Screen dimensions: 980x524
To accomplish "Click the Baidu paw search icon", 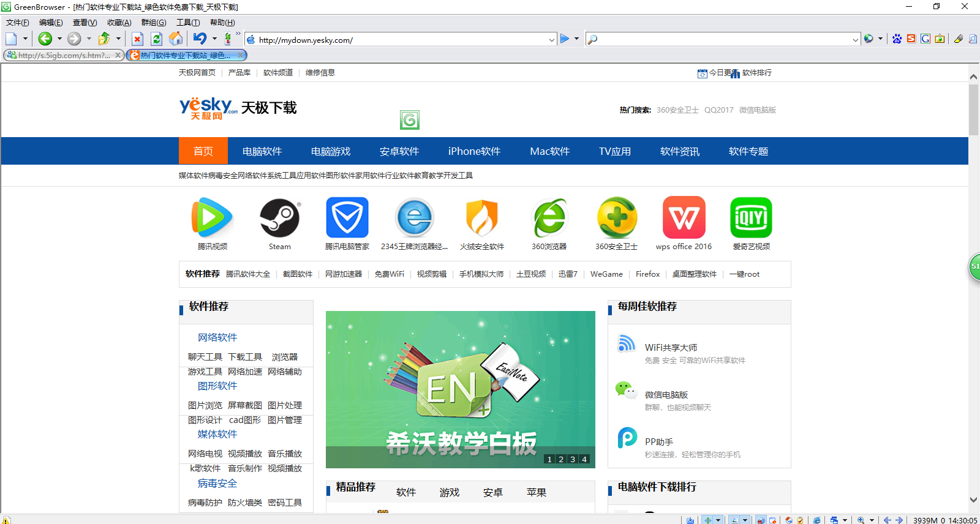I will point(897,39).
